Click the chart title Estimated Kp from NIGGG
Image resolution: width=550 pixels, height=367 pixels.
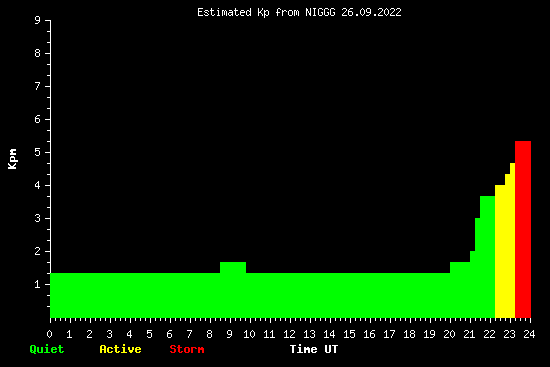[x=299, y=12]
